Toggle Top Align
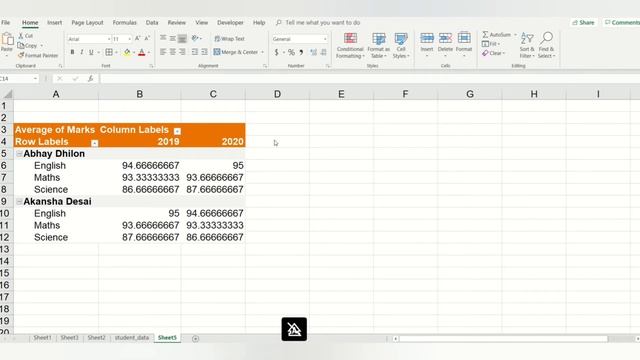The width and height of the screenshot is (640, 360). click(x=163, y=38)
